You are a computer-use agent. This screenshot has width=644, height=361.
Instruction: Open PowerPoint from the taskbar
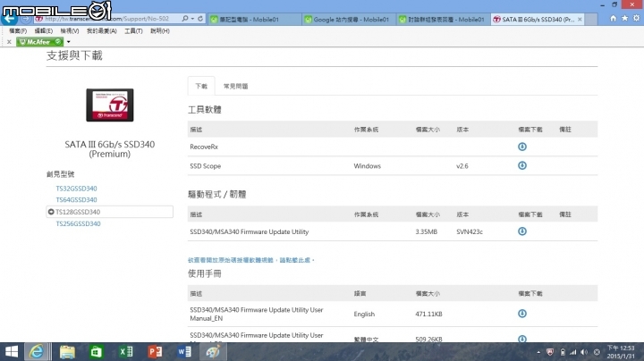pyautogui.click(x=155, y=351)
